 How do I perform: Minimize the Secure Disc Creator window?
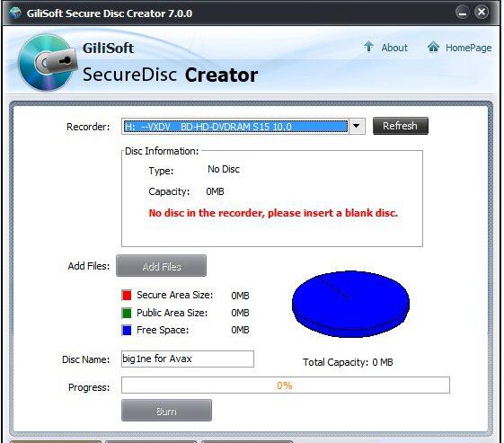462,13
